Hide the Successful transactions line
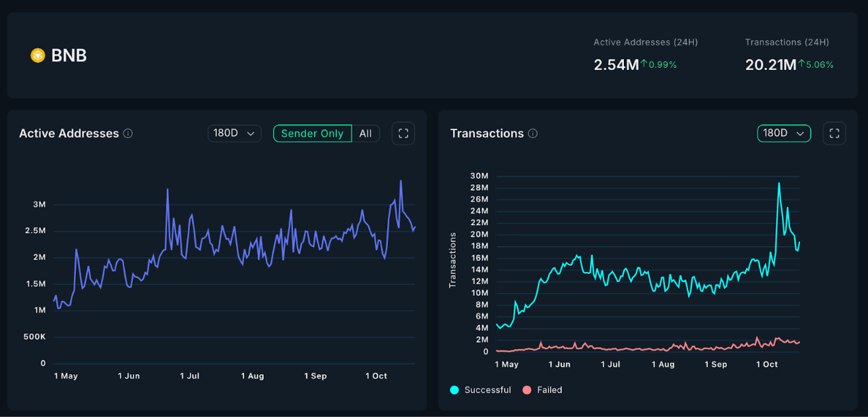This screenshot has height=417, width=868. [x=480, y=390]
